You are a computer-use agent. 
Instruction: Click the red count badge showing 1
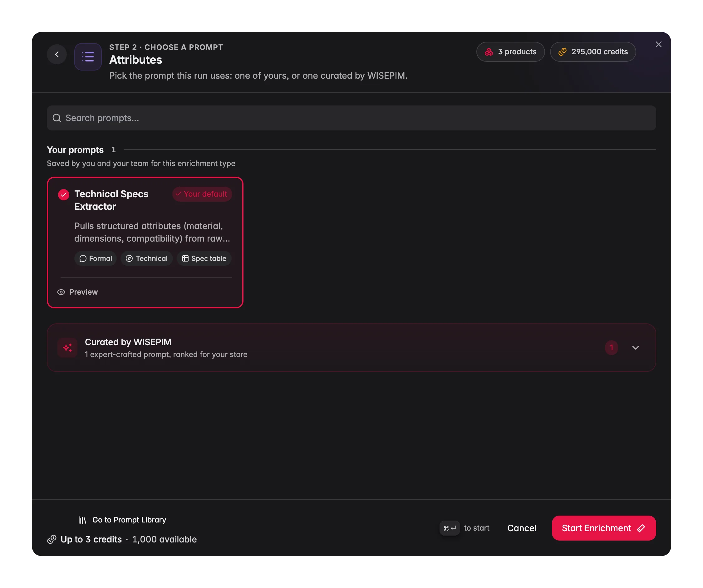point(611,347)
